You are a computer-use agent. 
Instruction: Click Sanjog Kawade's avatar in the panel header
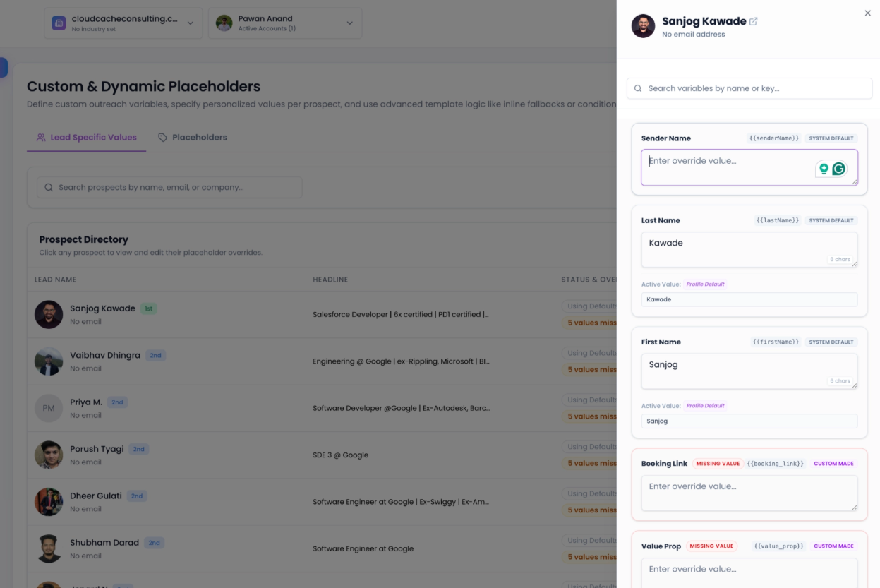tap(643, 26)
